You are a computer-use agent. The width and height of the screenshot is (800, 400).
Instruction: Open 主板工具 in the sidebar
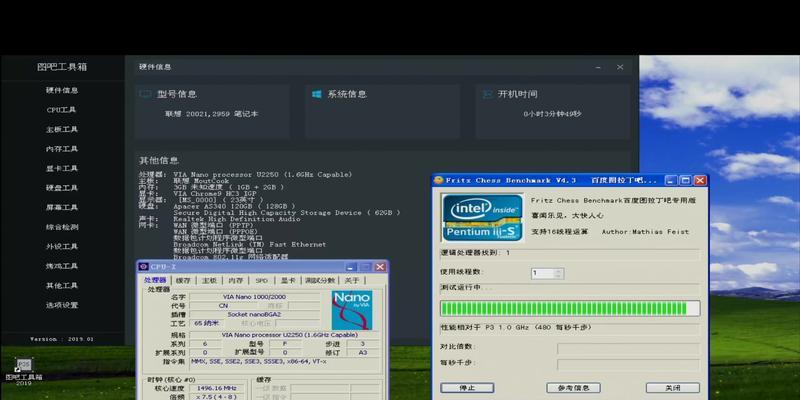pyautogui.click(x=62, y=129)
